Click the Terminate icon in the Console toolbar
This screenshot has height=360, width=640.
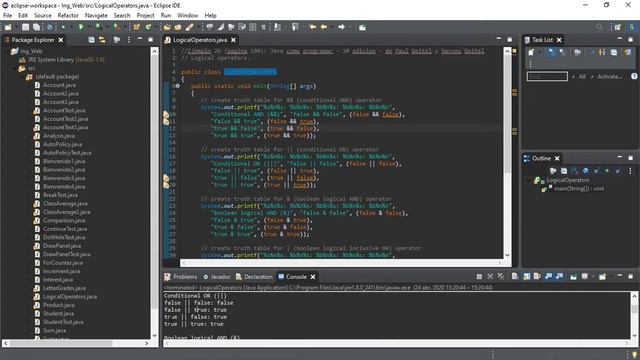click(479, 276)
